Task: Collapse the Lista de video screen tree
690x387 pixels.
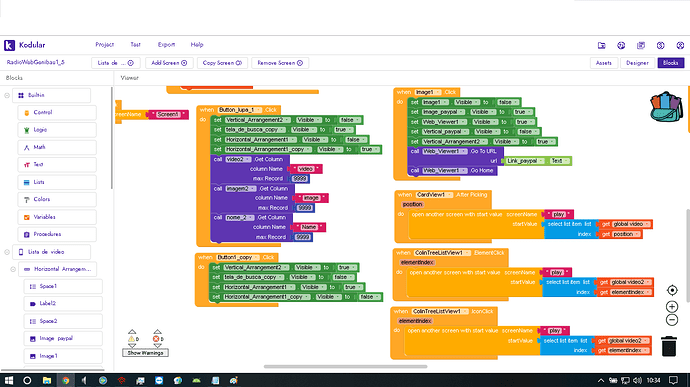Action: (x=7, y=252)
